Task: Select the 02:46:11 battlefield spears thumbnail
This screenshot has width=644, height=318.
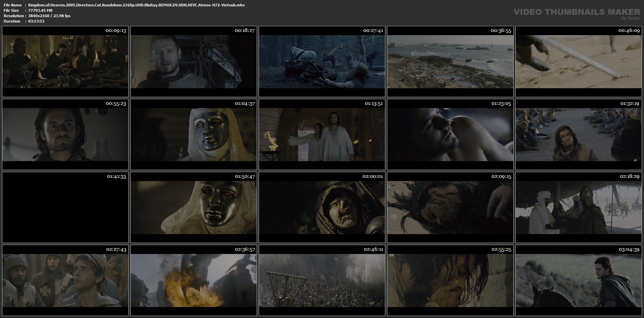Action: click(x=322, y=280)
